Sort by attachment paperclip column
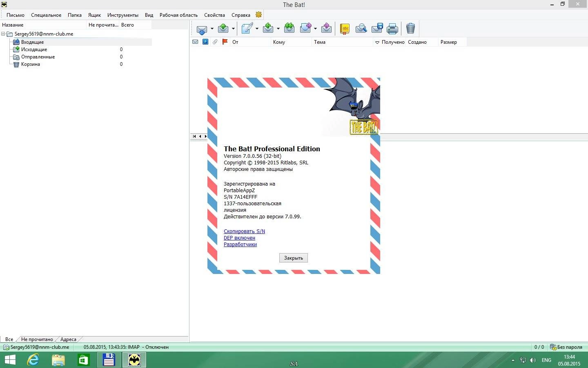This screenshot has width=588, height=368. click(215, 42)
